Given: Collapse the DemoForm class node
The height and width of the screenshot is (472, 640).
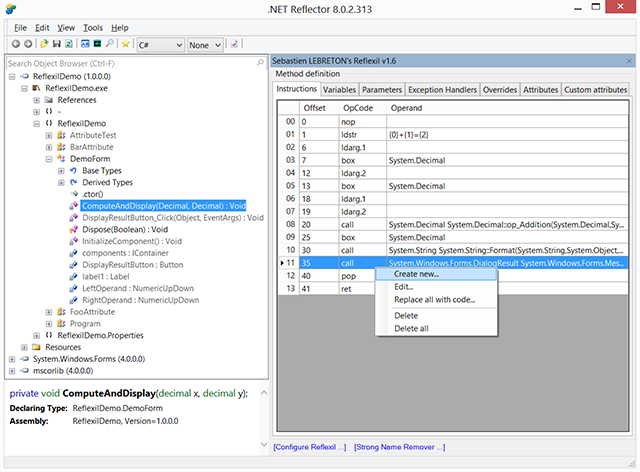Looking at the screenshot, I should click(49, 159).
